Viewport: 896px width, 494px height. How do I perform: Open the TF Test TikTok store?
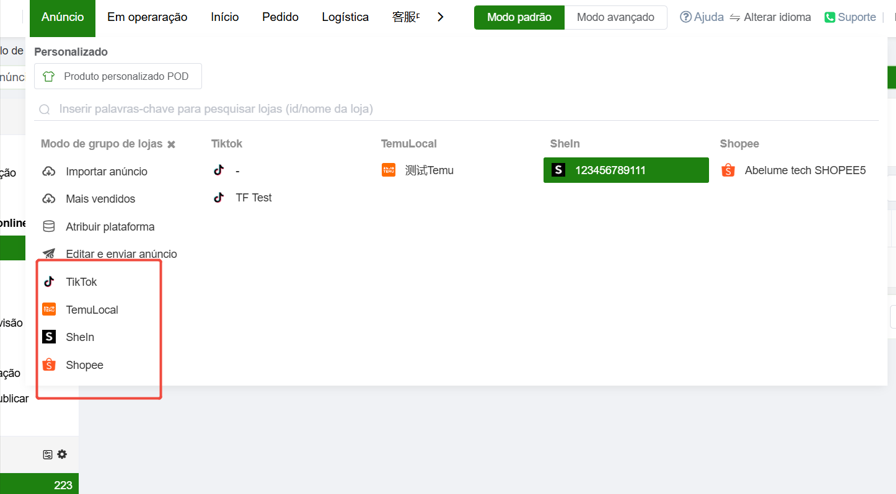[x=253, y=198]
